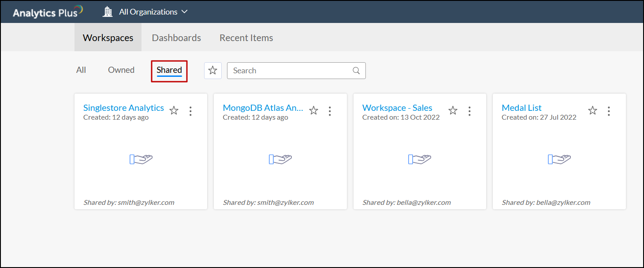Favorite the Medal List workspace
The image size is (644, 268).
pos(592,111)
